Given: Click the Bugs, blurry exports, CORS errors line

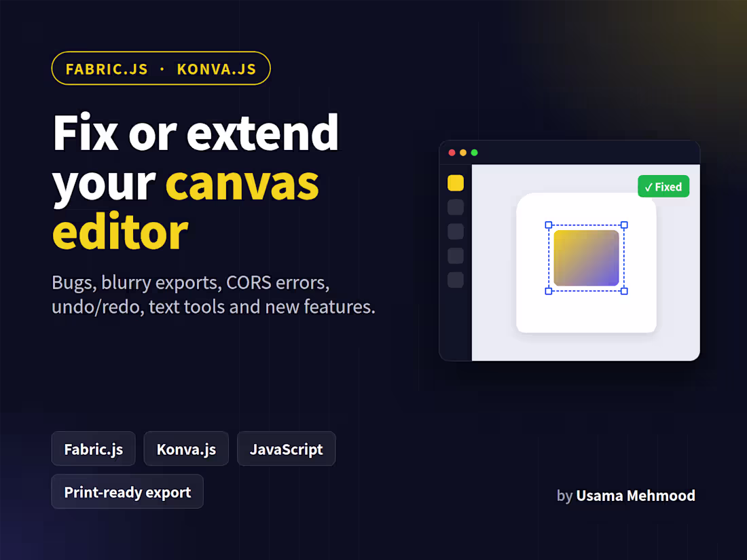Looking at the screenshot, I should pos(191,283).
